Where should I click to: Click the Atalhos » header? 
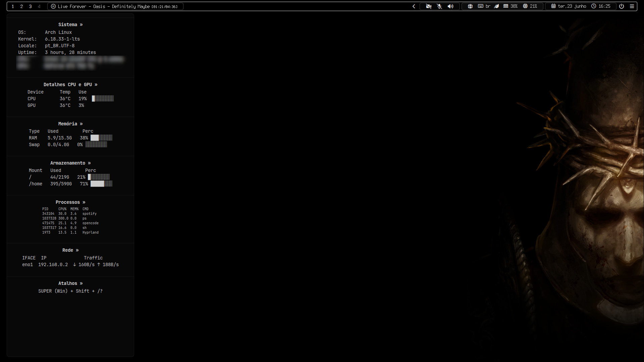[70, 283]
